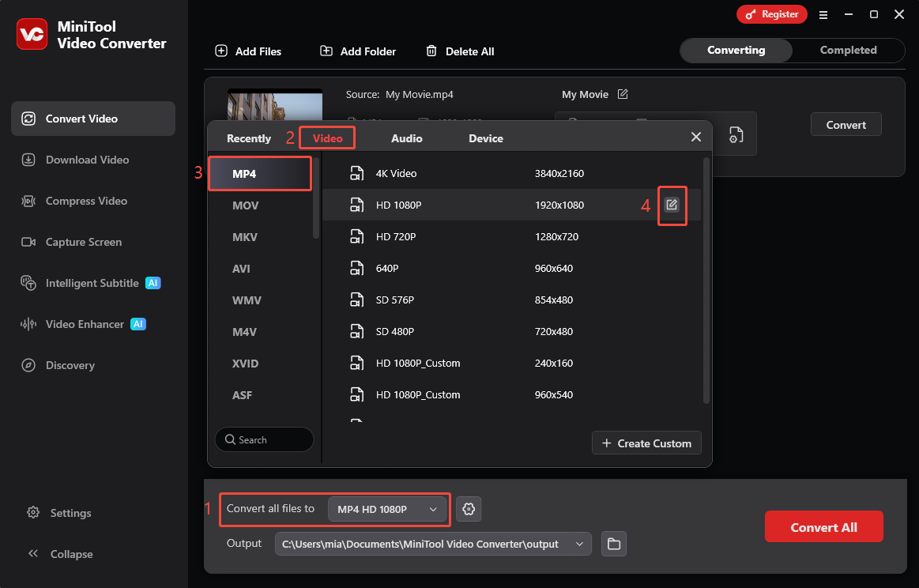Viewport: 919px width, 588px height.
Task: Click the 4K Video file icon
Action: click(x=356, y=173)
